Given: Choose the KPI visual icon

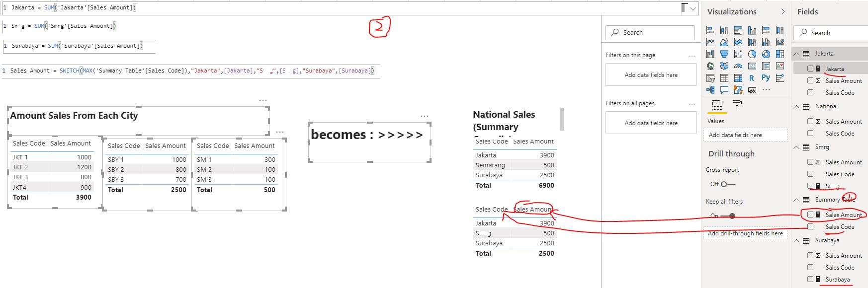Looking at the screenshot, I should click(x=780, y=66).
